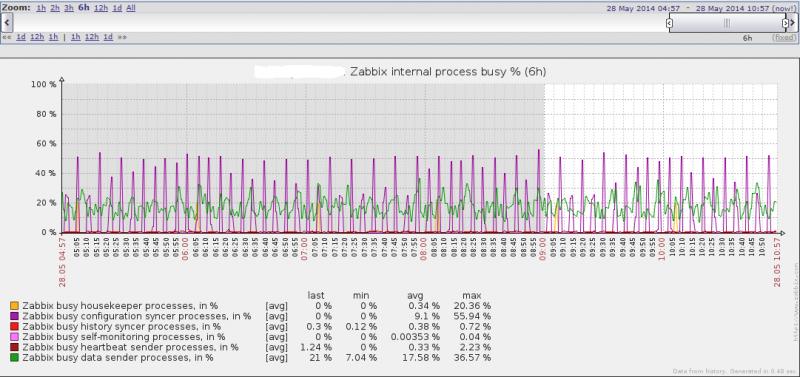Image resolution: width=800 pixels, height=377 pixels.
Task: Click the "1h" link just left of the | separator
Action: 54,37
